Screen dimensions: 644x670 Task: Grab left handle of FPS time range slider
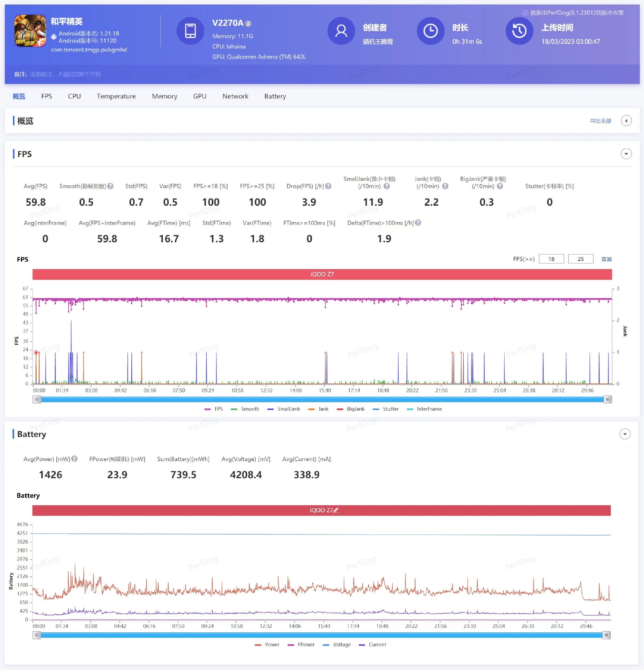(x=37, y=399)
